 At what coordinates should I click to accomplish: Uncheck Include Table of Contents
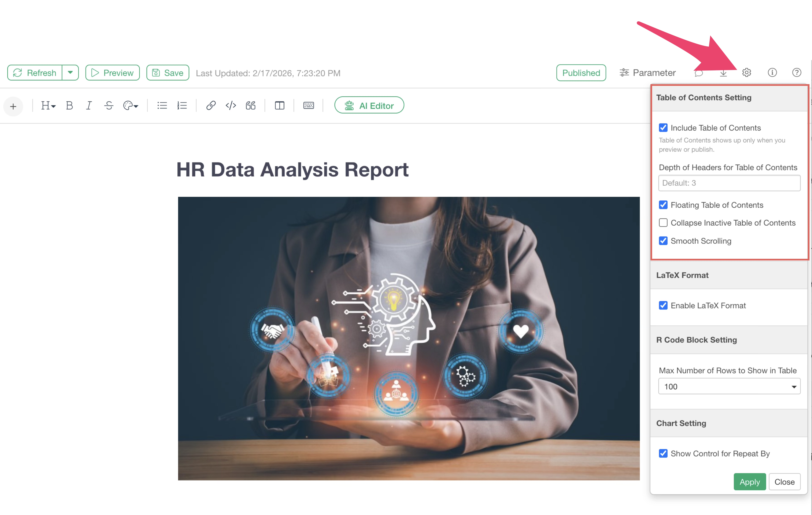click(663, 128)
